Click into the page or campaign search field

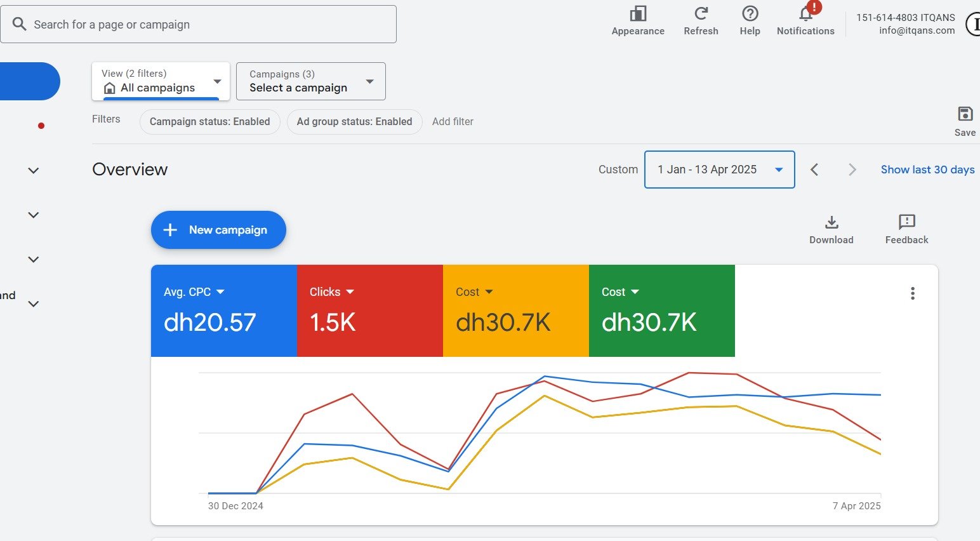pyautogui.click(x=198, y=24)
